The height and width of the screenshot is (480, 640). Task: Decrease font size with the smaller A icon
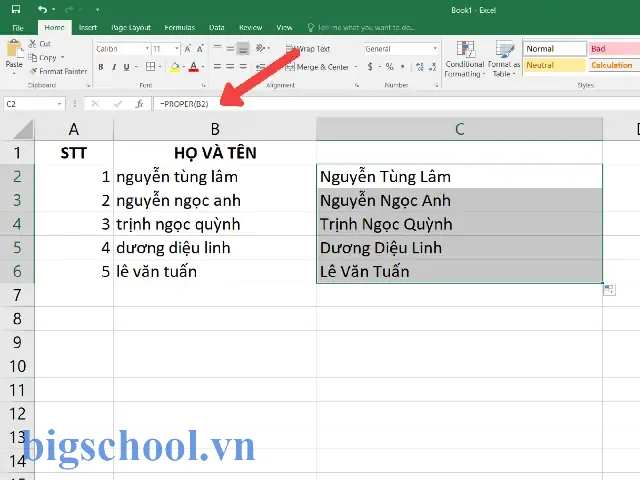click(200, 49)
